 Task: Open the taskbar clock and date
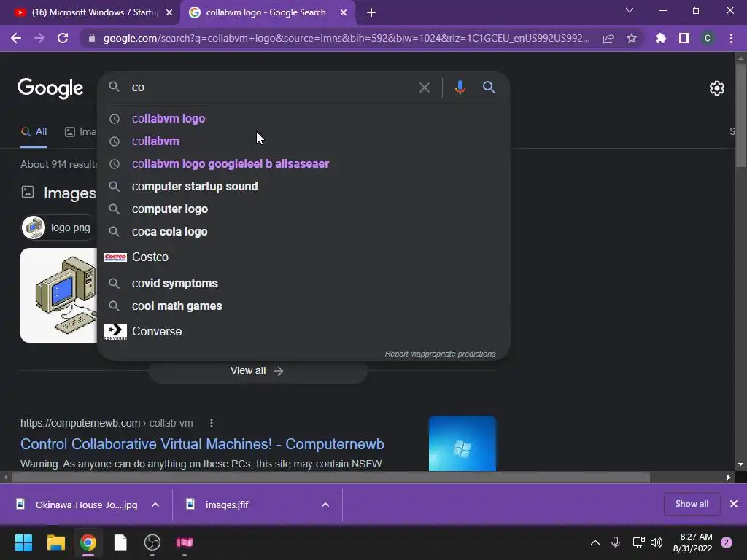(693, 542)
